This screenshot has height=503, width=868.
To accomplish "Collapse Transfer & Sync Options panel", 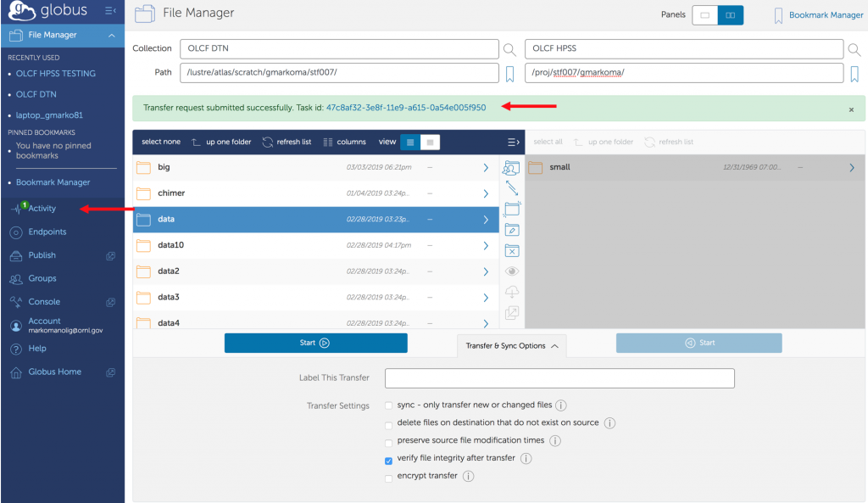I will pos(511,346).
